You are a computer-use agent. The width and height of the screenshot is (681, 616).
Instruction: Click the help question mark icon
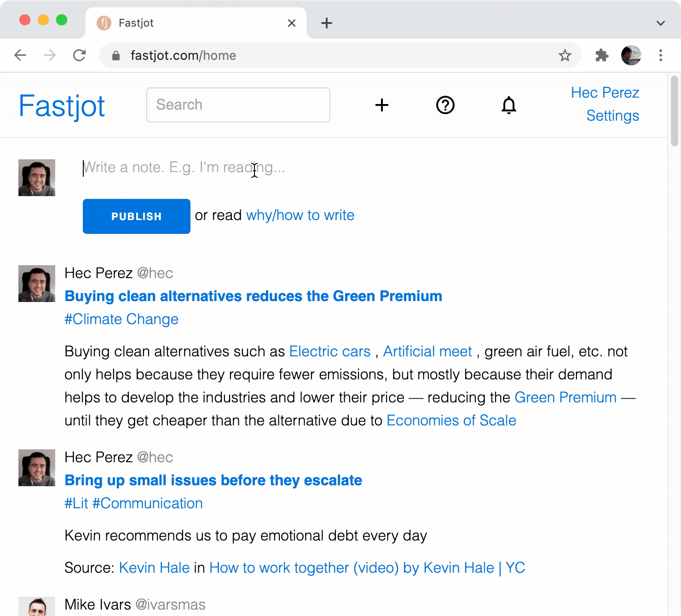click(445, 105)
